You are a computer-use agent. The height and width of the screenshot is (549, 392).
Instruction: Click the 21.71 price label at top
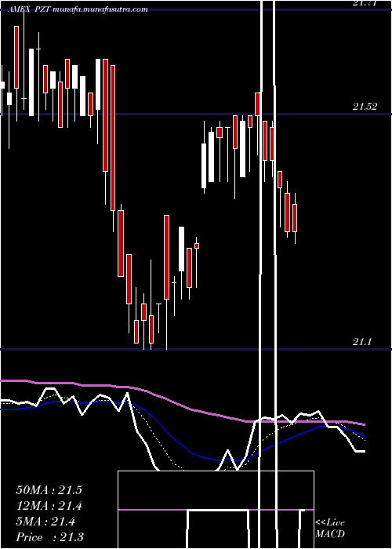pyautogui.click(x=365, y=3)
